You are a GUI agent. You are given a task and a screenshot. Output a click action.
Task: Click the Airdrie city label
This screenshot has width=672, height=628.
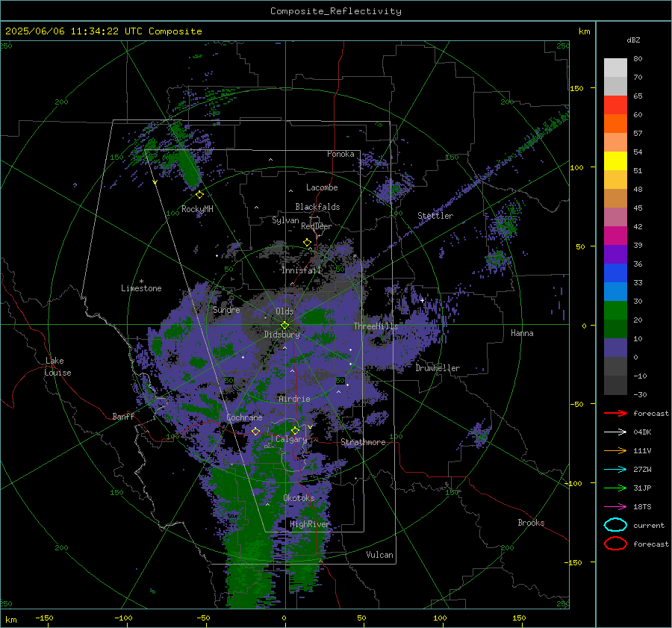click(x=294, y=399)
